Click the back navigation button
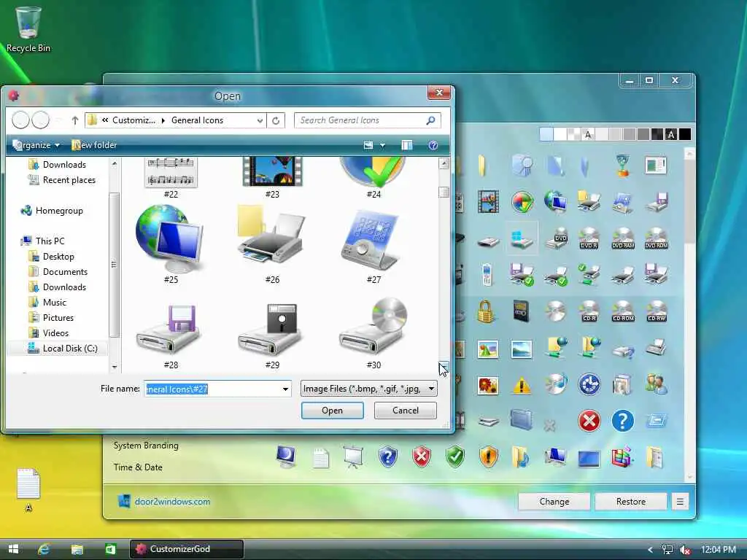 click(x=20, y=120)
